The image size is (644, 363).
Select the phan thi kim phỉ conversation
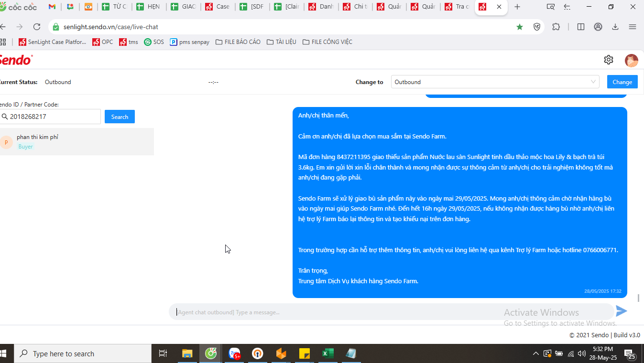pyautogui.click(x=76, y=141)
